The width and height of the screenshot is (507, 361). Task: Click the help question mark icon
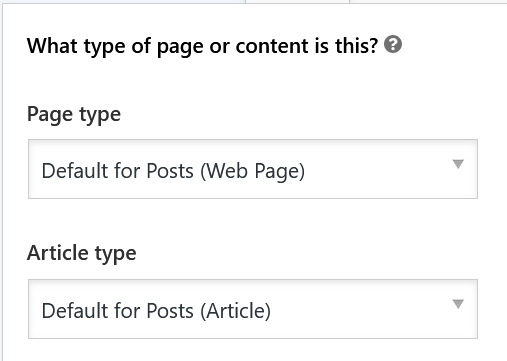[x=393, y=44]
